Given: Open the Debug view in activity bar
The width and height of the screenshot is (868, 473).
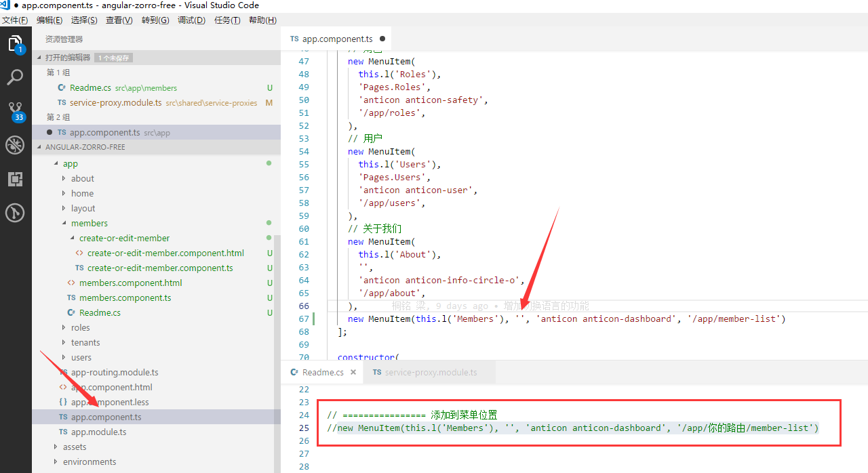Looking at the screenshot, I should coord(16,145).
